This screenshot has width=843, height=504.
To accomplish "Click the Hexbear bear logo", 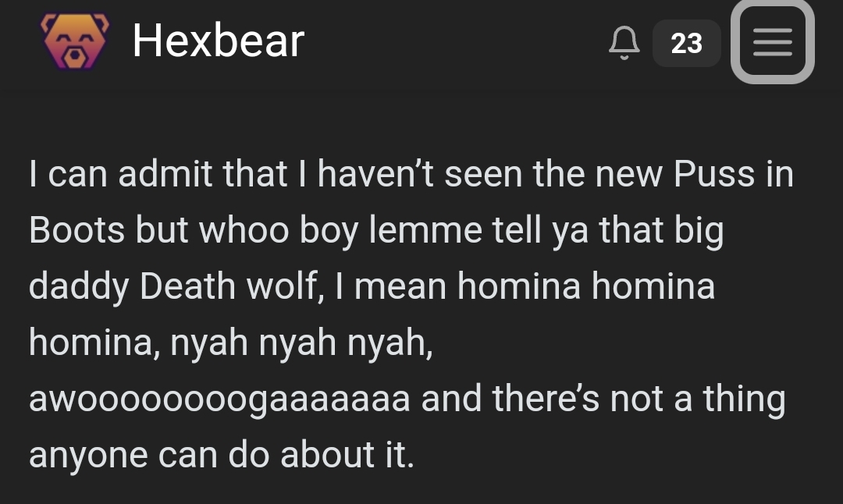I will click(x=75, y=41).
